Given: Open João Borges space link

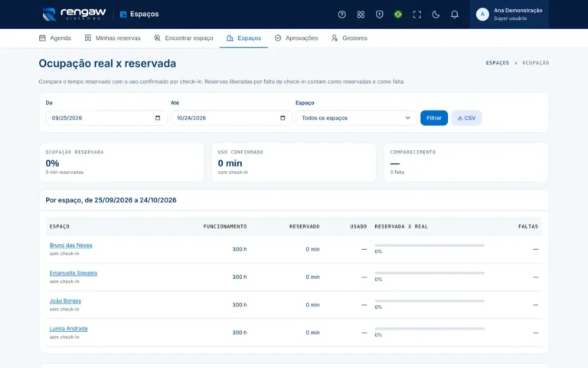Looking at the screenshot, I should (x=65, y=301).
